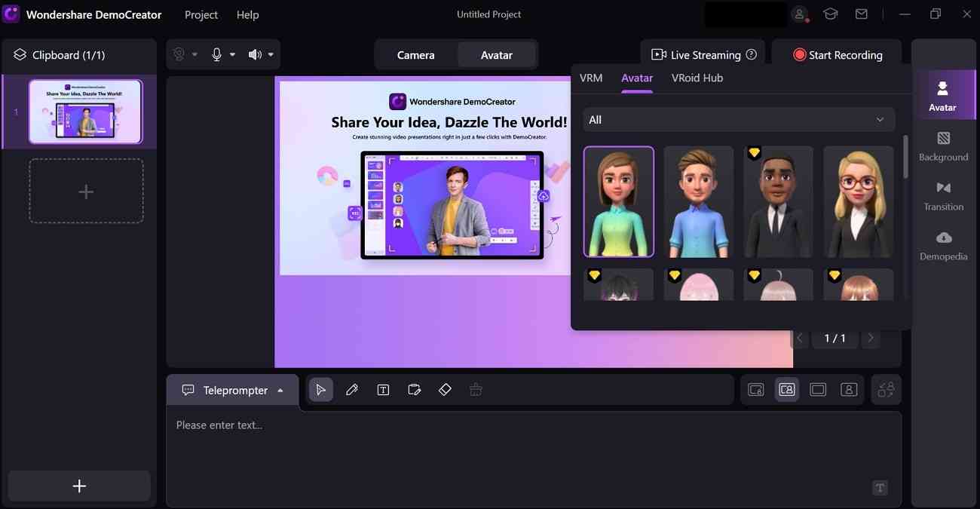Select the side-by-side presenter layout
Viewport: 980px width, 509px height.
[787, 390]
